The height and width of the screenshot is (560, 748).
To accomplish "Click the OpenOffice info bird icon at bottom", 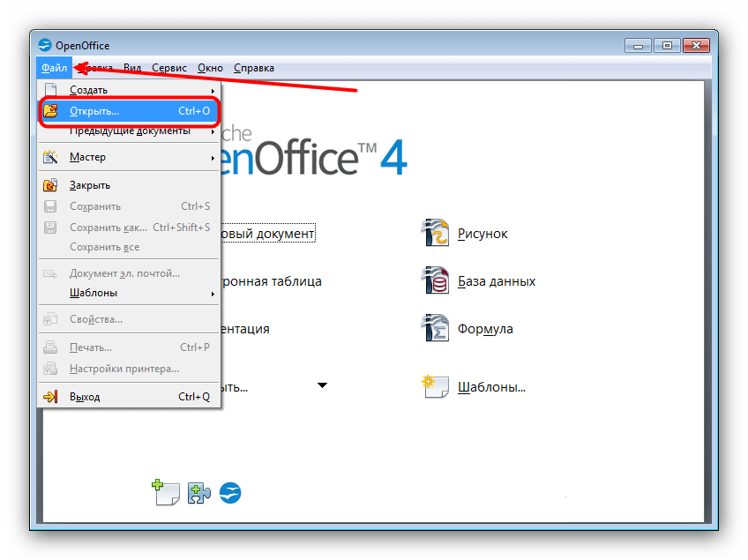I will coord(230,493).
